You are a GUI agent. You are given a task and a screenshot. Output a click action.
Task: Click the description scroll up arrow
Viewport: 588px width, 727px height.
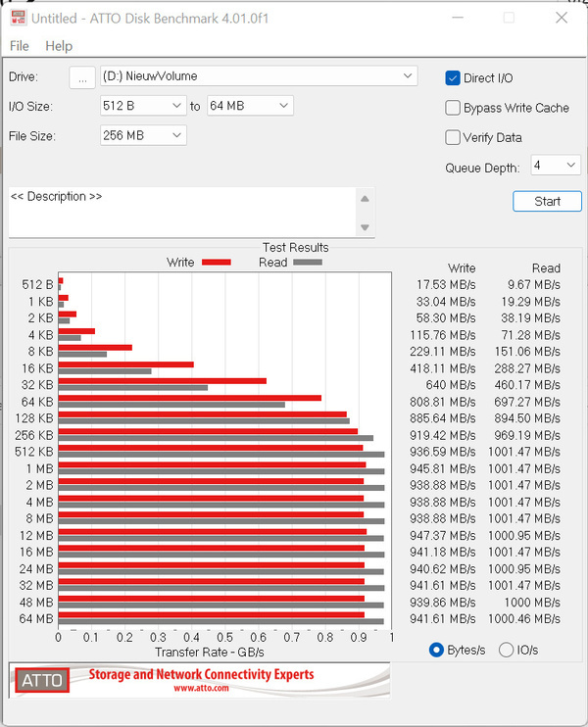[365, 199]
